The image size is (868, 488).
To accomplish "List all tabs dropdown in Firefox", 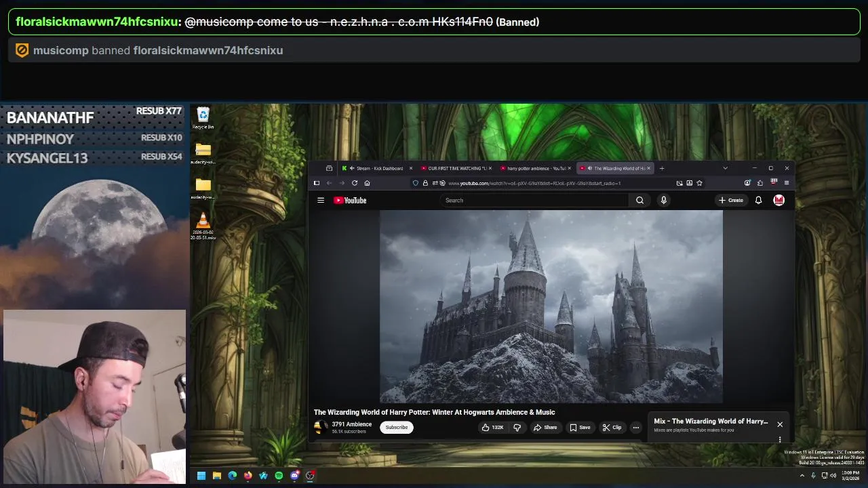I will tap(725, 168).
